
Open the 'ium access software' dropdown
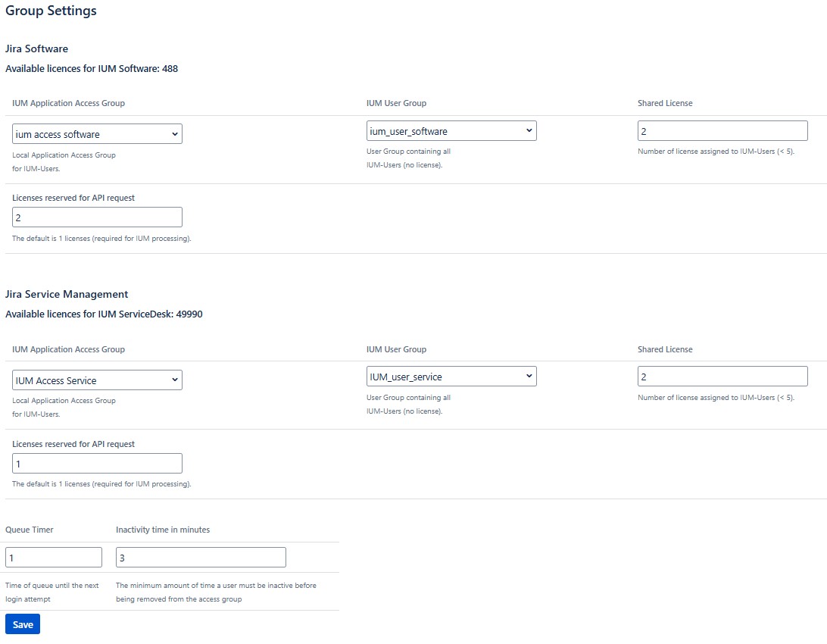(97, 134)
